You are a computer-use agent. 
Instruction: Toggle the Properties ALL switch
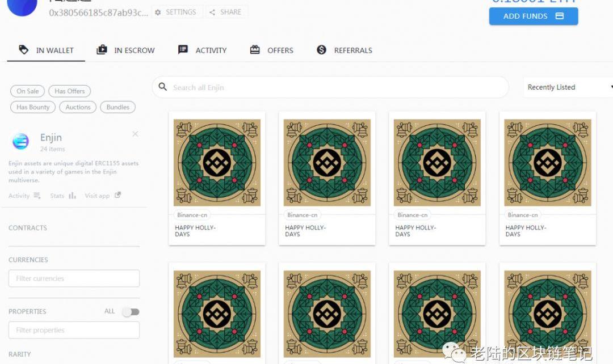(131, 312)
